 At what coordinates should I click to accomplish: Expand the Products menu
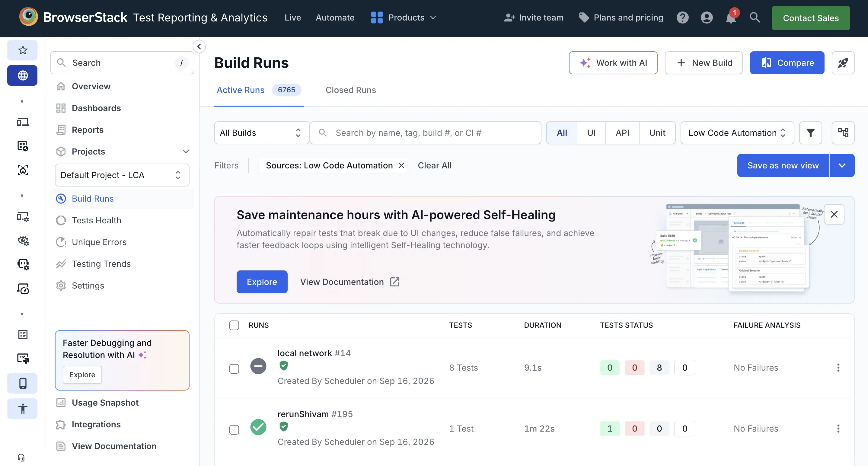(403, 18)
